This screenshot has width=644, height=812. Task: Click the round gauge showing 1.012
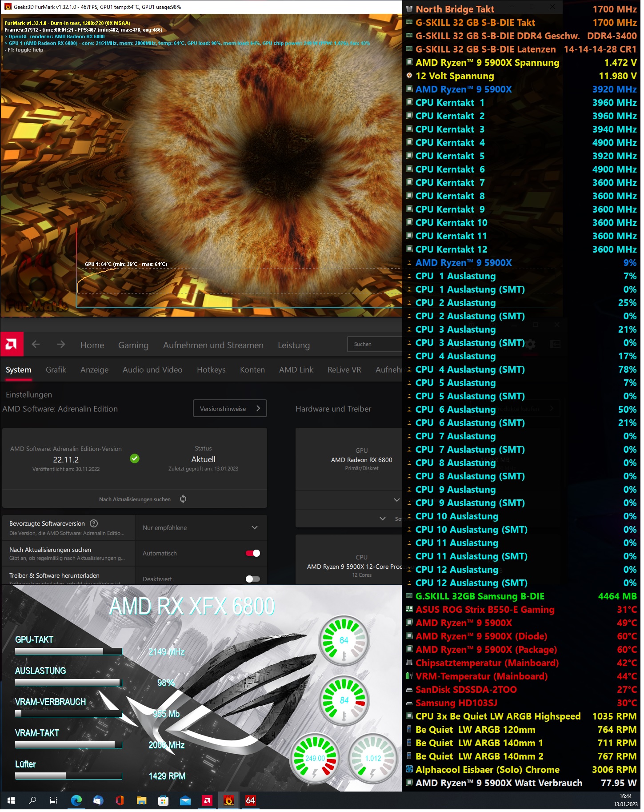[373, 759]
